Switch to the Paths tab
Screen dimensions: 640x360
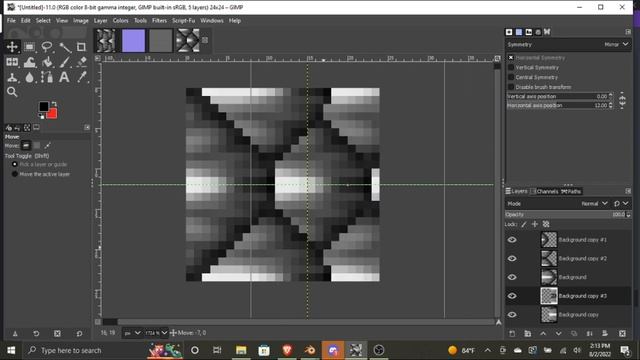click(571, 191)
